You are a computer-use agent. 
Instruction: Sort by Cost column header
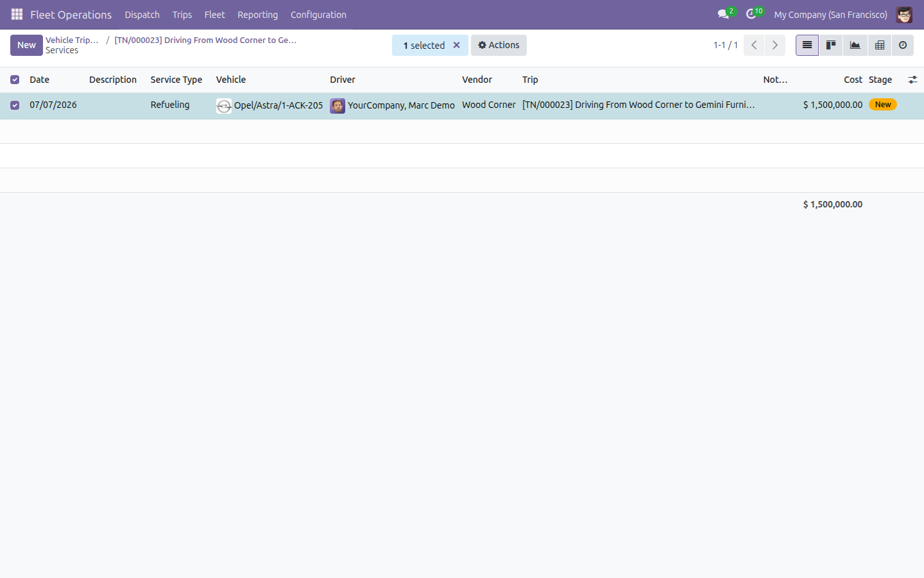[x=853, y=80]
